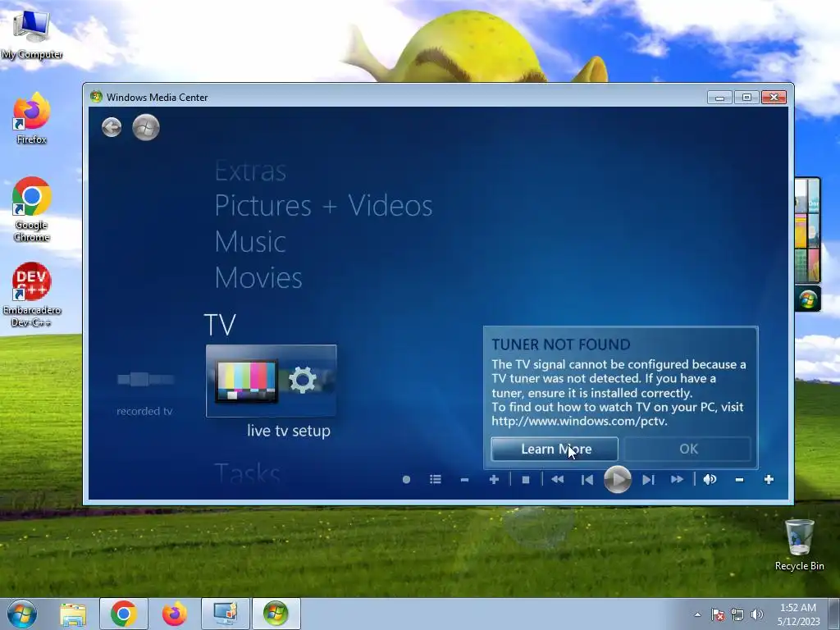This screenshot has height=630, width=840.
Task: Mute audio with the speaker icon
Action: click(710, 479)
